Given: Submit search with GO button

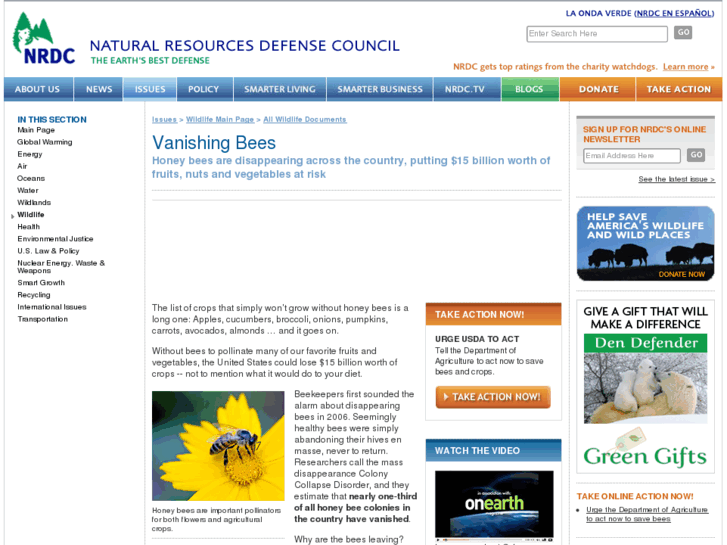Looking at the screenshot, I should click(683, 32).
